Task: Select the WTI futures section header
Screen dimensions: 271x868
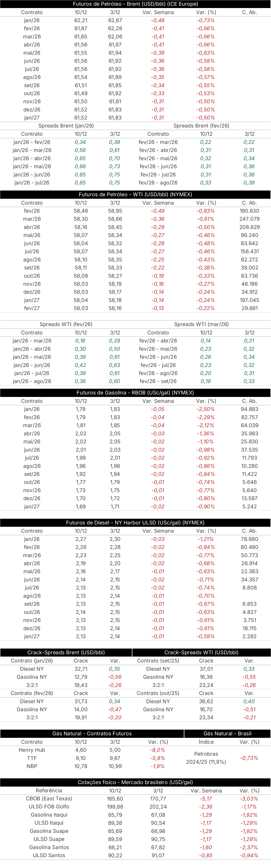Action: pyautogui.click(x=135, y=194)
